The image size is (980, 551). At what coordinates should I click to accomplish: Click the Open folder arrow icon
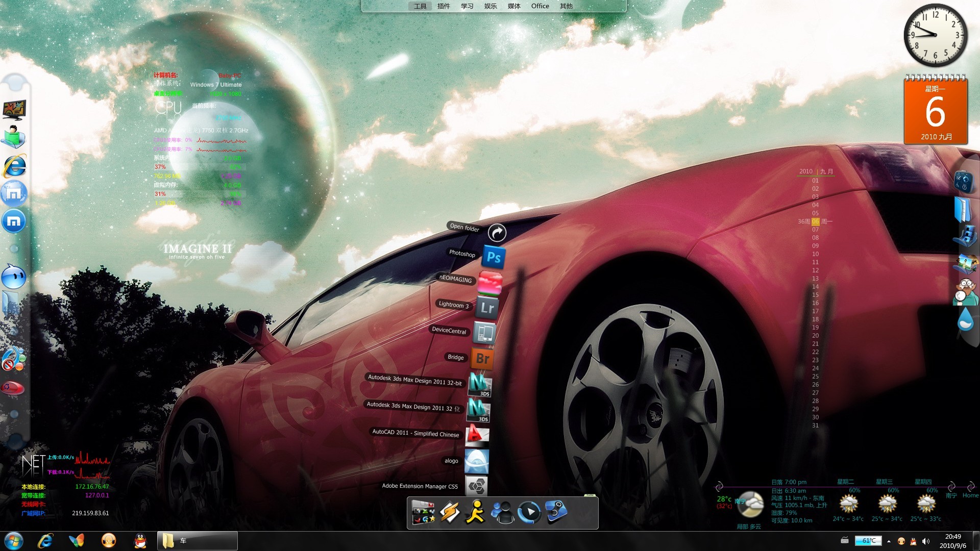point(497,233)
